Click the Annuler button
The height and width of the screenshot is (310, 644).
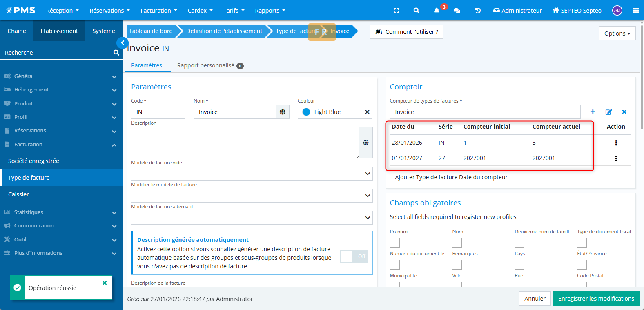(535, 299)
